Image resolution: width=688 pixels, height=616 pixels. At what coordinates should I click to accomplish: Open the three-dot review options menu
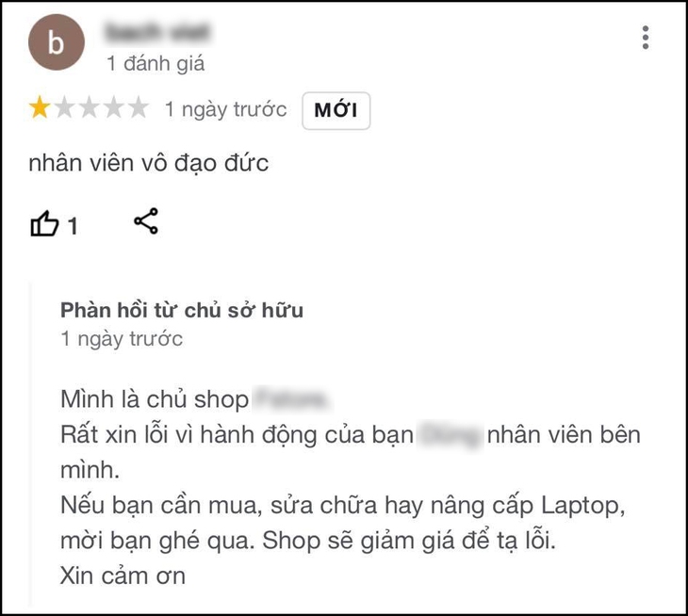(645, 38)
